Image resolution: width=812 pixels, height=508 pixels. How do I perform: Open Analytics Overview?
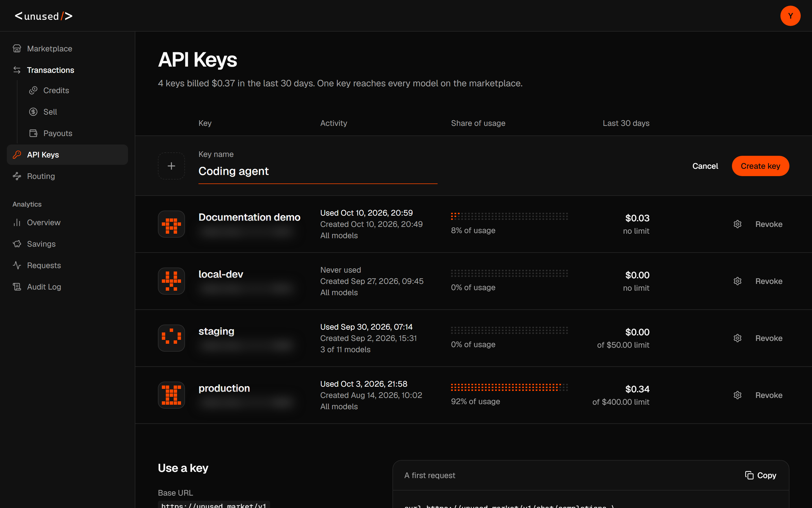tap(67, 223)
